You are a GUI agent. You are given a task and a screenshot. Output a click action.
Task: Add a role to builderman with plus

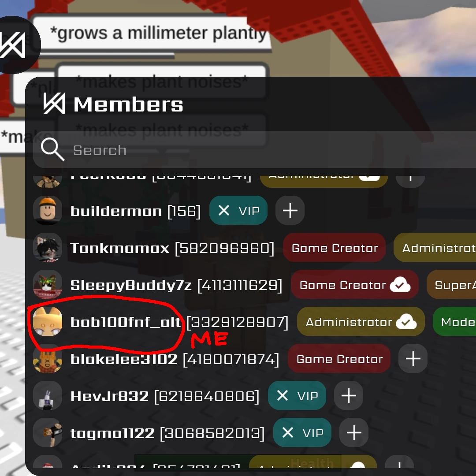coord(290,210)
